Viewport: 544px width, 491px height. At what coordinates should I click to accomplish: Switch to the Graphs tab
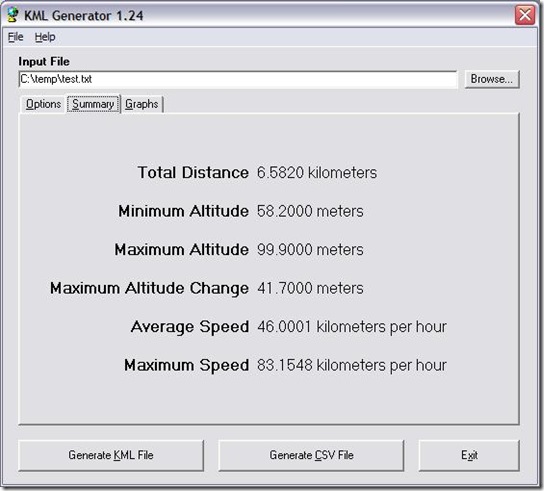(x=142, y=104)
